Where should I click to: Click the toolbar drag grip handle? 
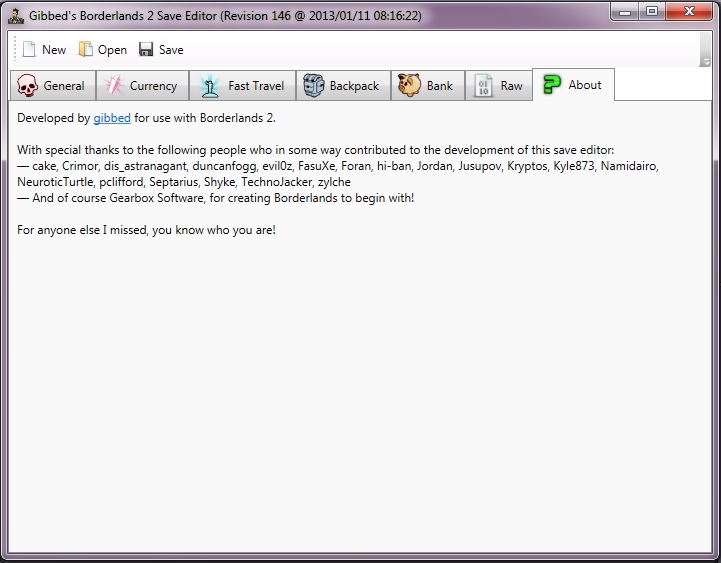[15, 49]
